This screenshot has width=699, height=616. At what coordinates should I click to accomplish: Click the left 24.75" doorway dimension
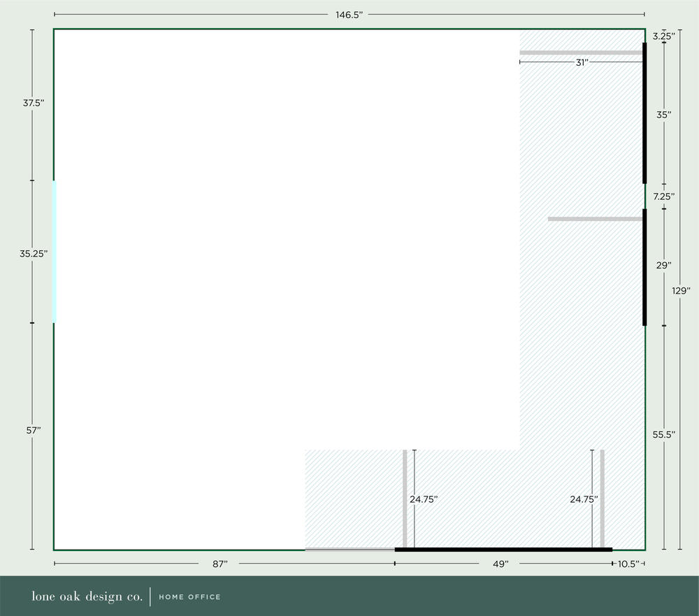424,499
